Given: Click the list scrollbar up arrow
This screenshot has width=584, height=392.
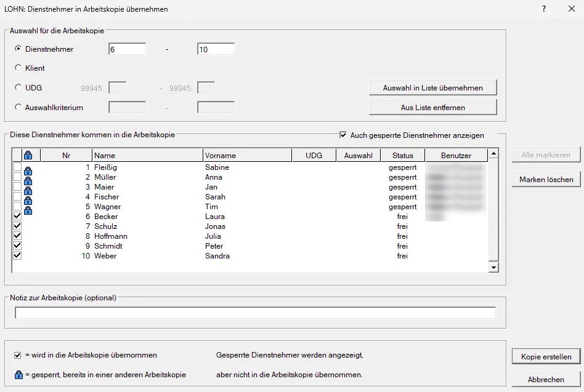Looking at the screenshot, I should [x=493, y=153].
